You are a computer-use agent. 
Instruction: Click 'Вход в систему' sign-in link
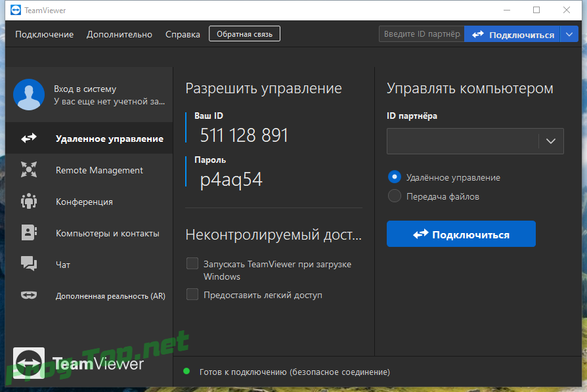85,89
